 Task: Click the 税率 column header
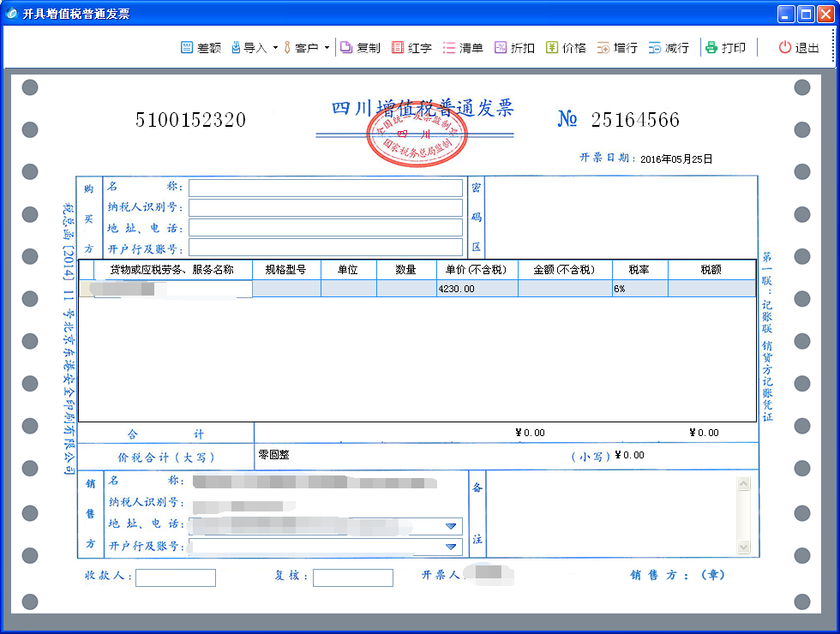[640, 270]
